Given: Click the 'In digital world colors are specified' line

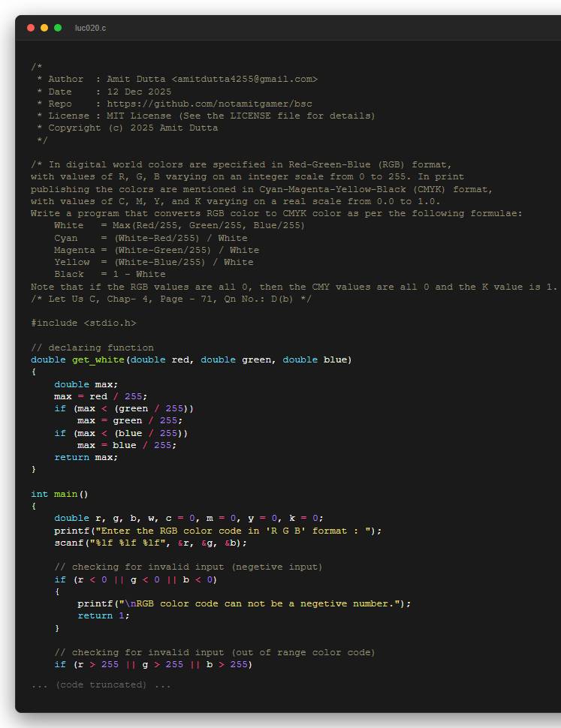Looking at the screenshot, I should click(x=241, y=165).
